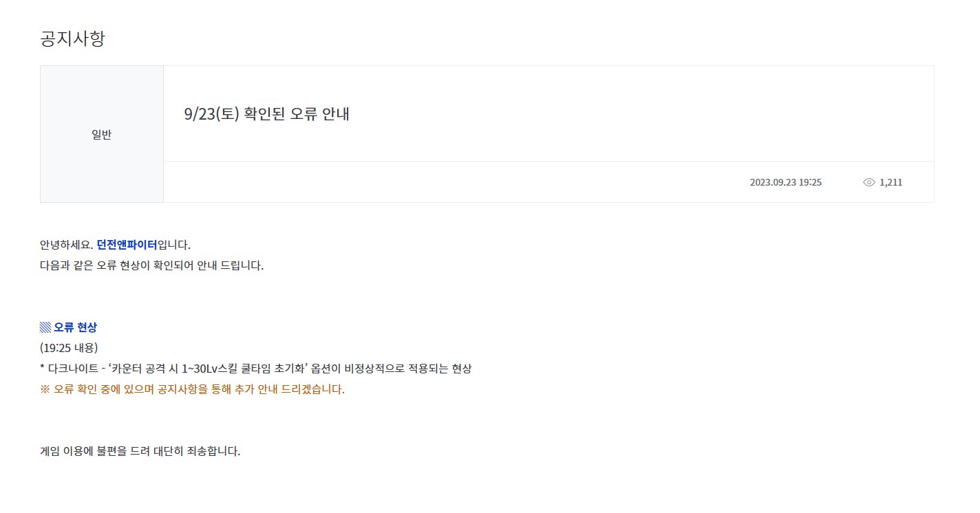Viewport: 980px width, 513px height.
Task: Click the post date 2023.09.23 19:25
Action: (x=786, y=182)
